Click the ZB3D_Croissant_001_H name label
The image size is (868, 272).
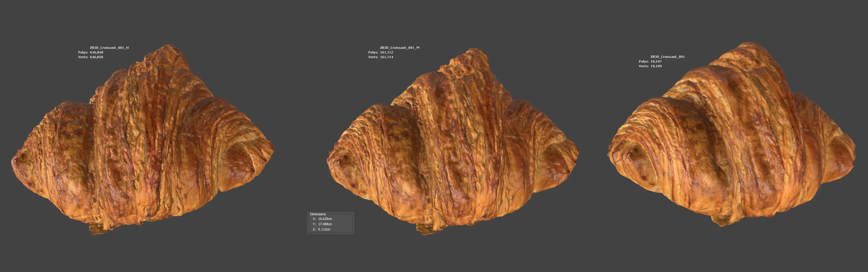pyautogui.click(x=109, y=48)
